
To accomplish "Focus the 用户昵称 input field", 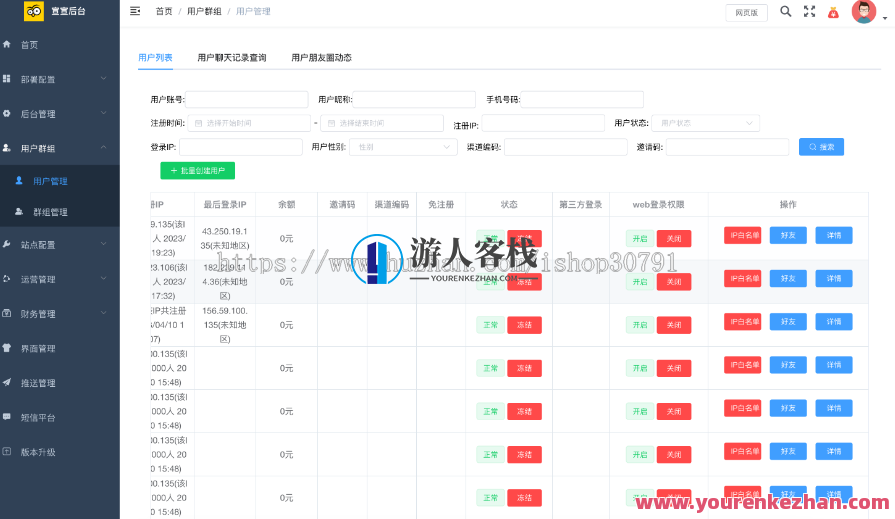I will 414,99.
